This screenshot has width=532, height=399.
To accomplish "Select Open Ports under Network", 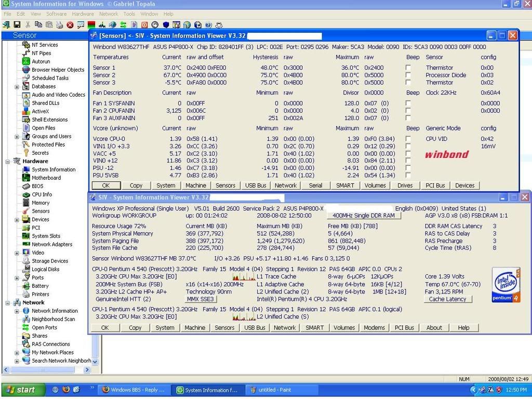I will click(44, 327).
